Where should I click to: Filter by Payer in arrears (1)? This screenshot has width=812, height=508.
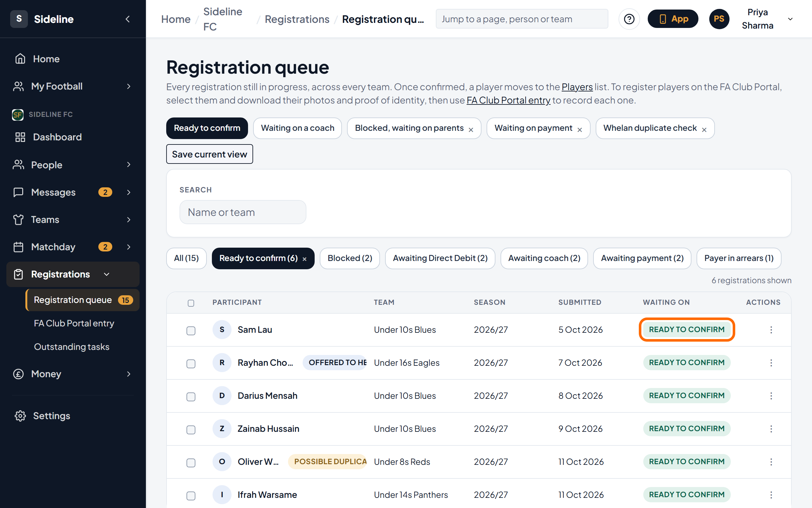739,258
